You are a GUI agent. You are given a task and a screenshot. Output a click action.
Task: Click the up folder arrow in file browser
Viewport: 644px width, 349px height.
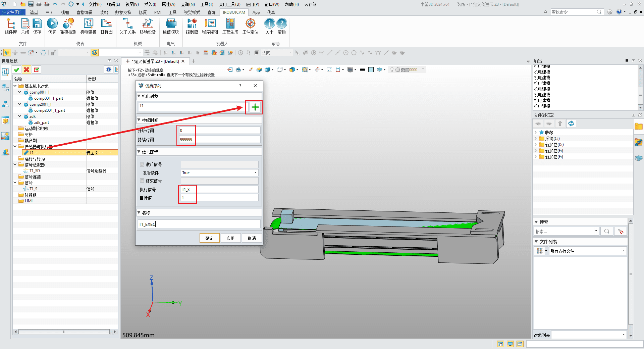pyautogui.click(x=560, y=123)
